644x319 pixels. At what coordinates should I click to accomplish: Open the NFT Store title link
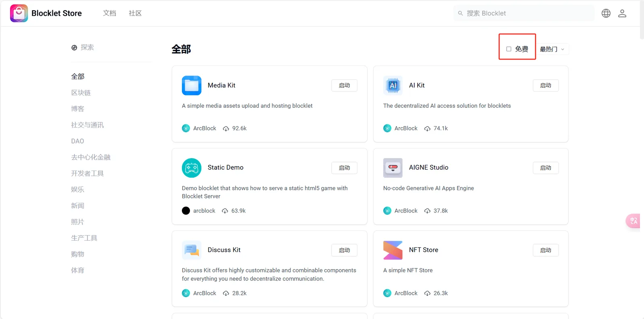point(423,250)
